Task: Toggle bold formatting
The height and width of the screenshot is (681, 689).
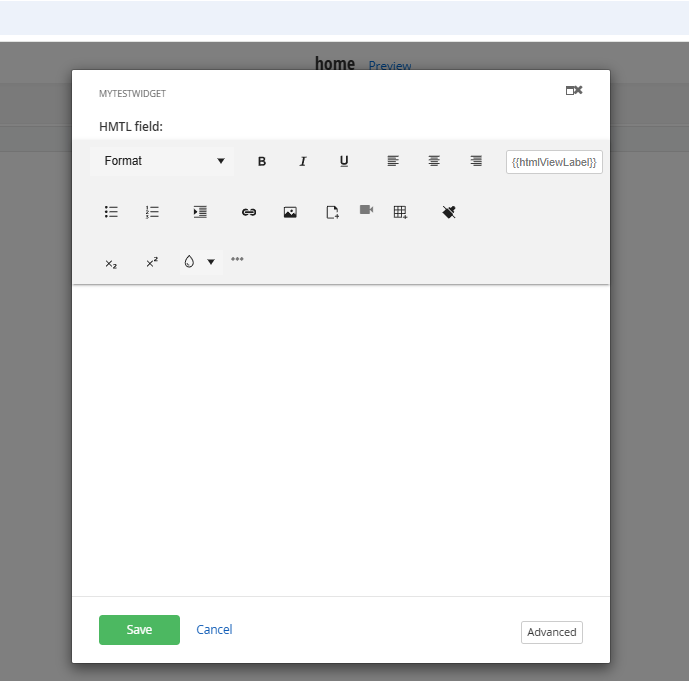Action: pyautogui.click(x=261, y=161)
